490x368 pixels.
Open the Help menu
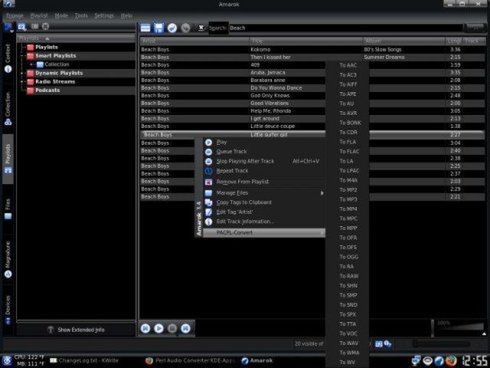pos(126,16)
